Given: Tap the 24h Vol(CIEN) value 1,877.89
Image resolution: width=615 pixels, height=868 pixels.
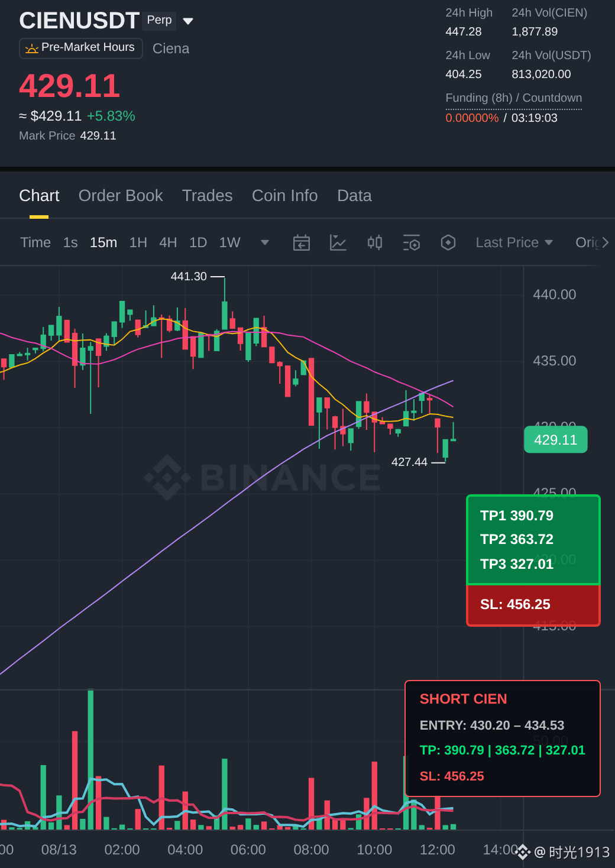Looking at the screenshot, I should [535, 32].
